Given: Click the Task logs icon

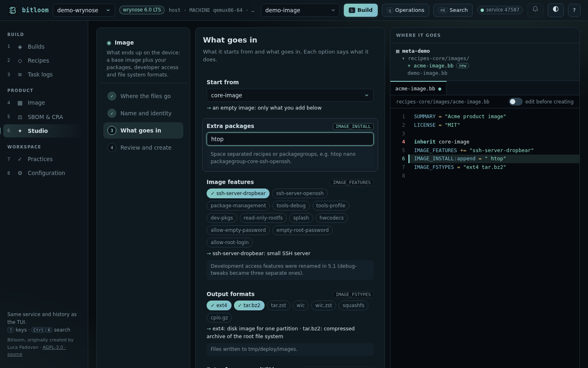Looking at the screenshot, I should pos(20,75).
